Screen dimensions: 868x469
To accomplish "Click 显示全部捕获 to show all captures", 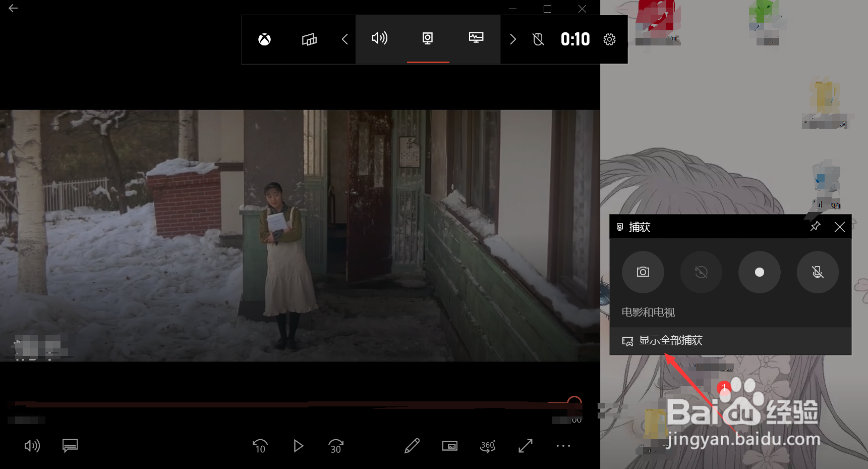I will click(x=730, y=341).
